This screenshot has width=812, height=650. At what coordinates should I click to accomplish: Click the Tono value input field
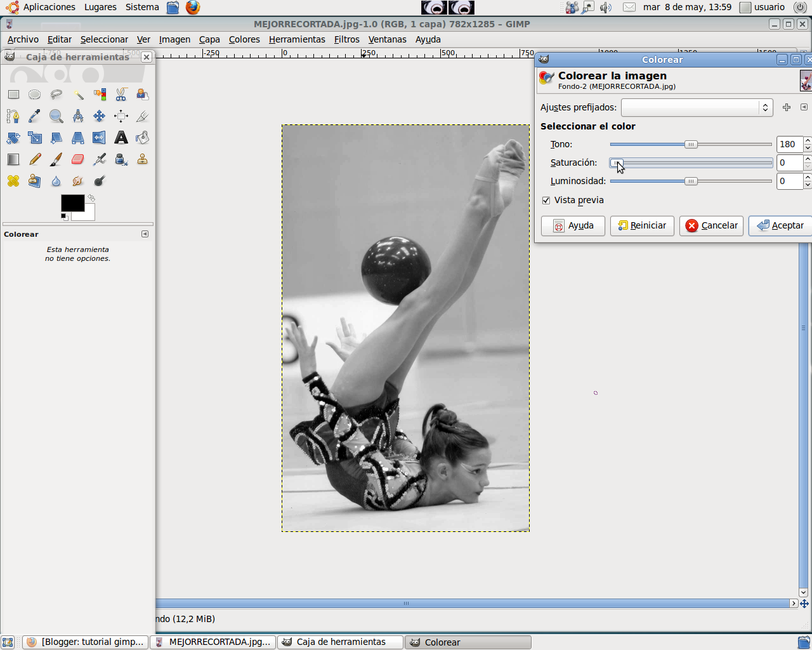pos(790,145)
